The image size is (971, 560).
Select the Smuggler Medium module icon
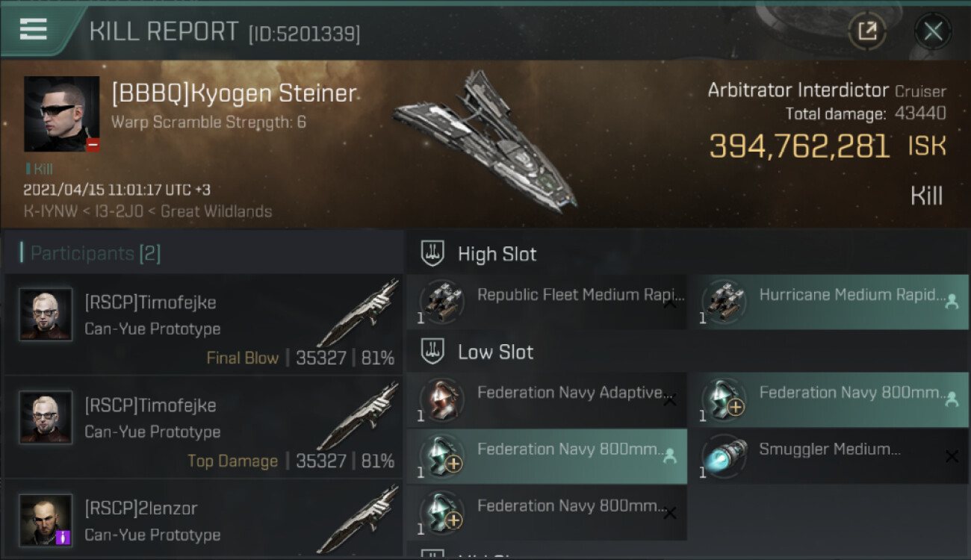(x=724, y=455)
